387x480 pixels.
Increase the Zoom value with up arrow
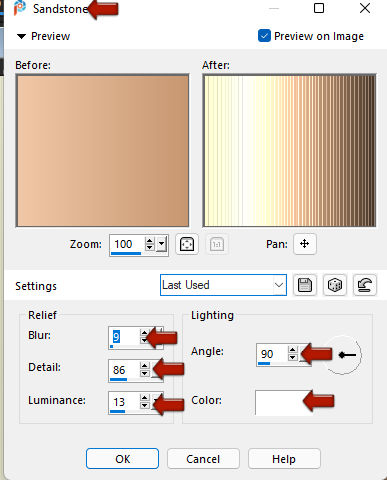(150, 241)
